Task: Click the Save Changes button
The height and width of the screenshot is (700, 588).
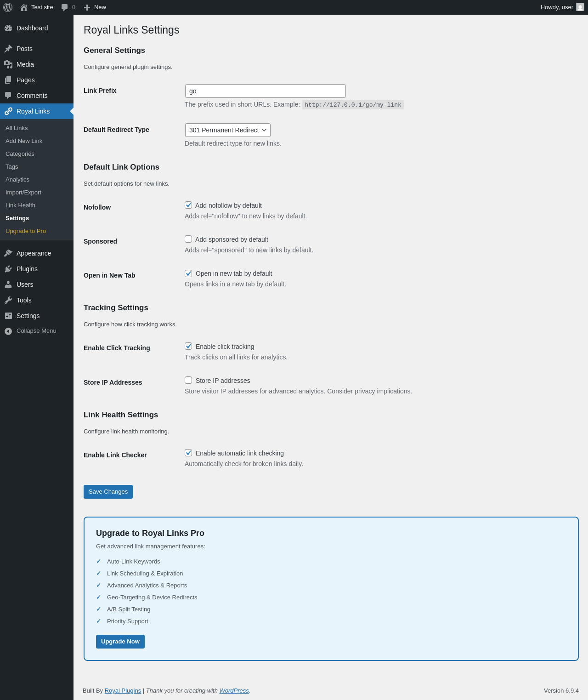Action: 108,492
